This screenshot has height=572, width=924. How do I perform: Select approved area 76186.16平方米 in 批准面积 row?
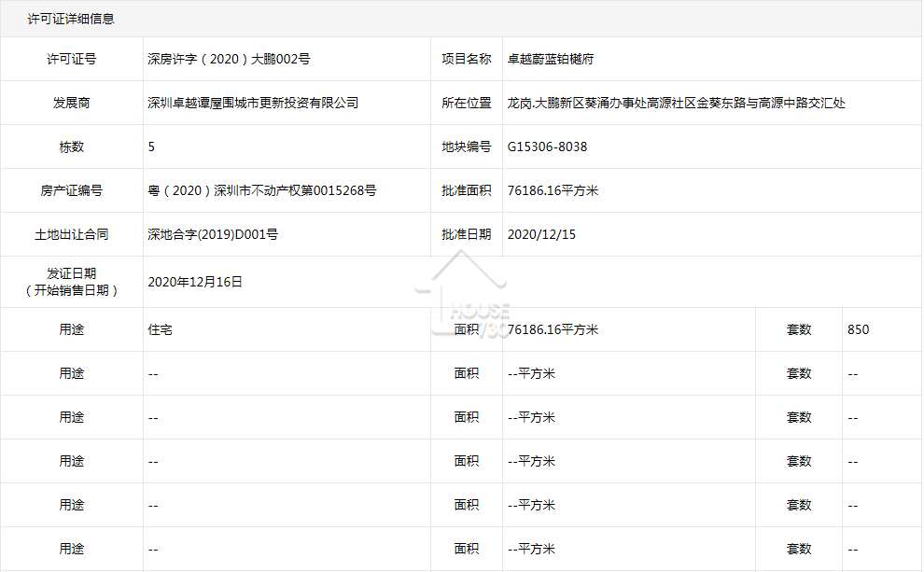553,190
